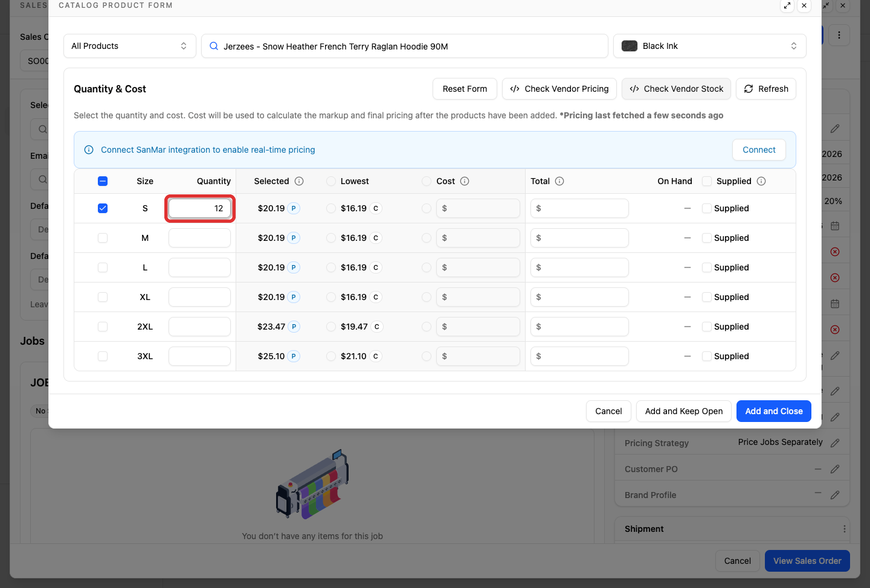This screenshot has height=588, width=870.
Task: Click the Total field for size S
Action: point(579,208)
